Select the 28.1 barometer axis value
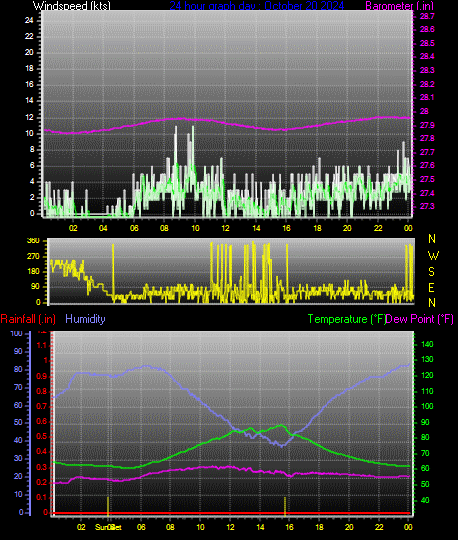The image size is (458, 540). tap(427, 97)
